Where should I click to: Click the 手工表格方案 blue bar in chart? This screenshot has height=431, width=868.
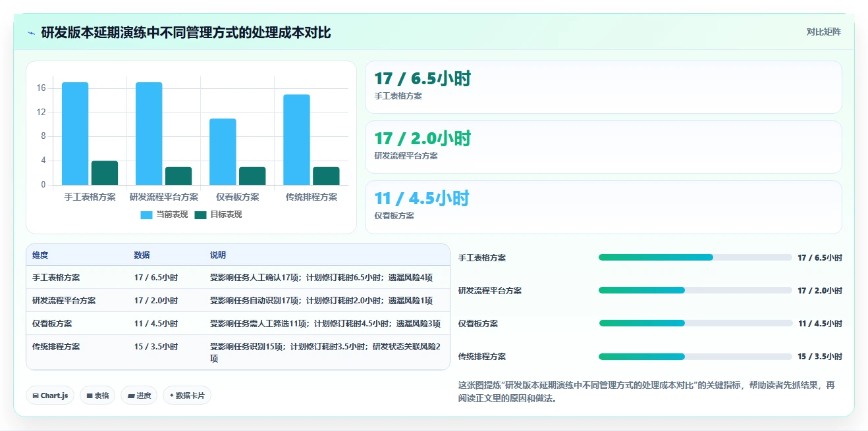[75, 134]
